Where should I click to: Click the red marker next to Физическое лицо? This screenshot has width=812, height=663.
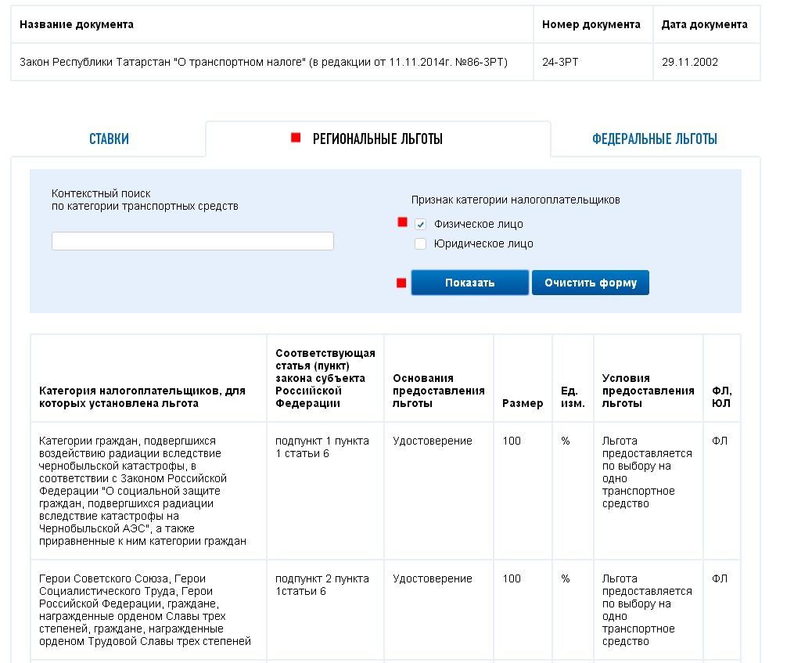(403, 222)
